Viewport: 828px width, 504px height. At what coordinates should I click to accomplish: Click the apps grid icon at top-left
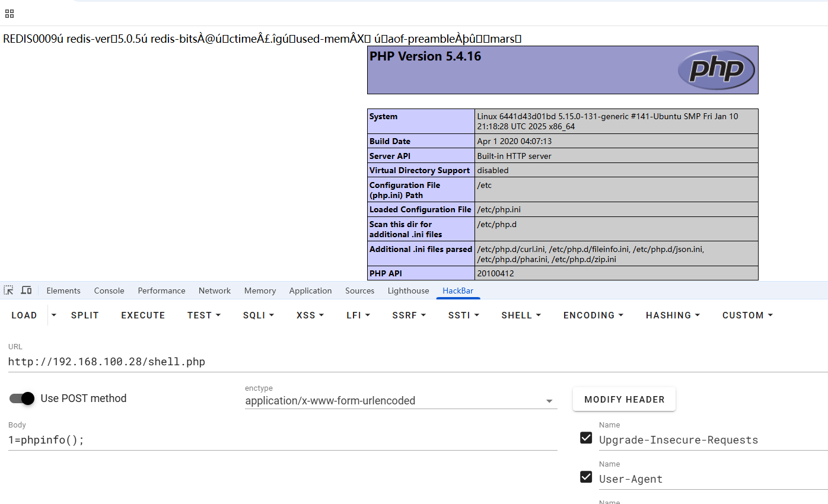(9, 13)
